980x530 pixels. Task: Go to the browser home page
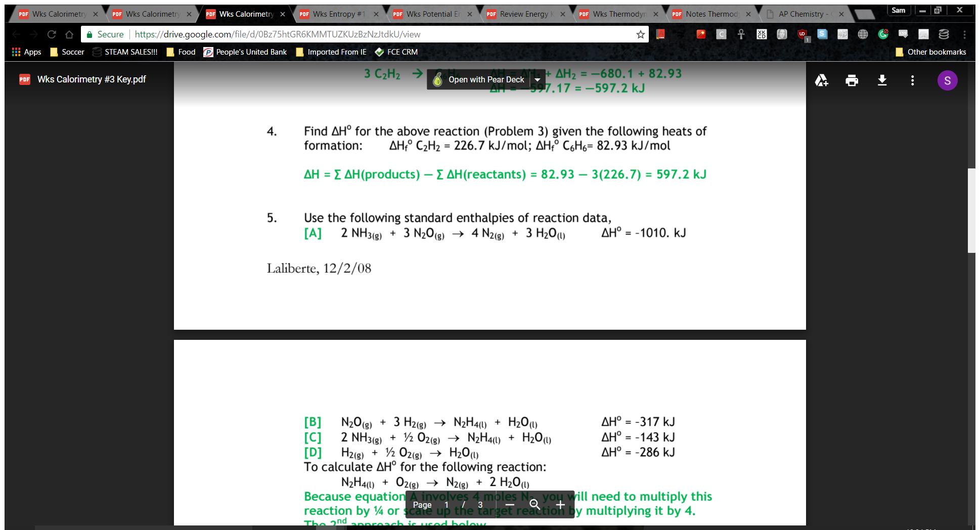tap(69, 34)
